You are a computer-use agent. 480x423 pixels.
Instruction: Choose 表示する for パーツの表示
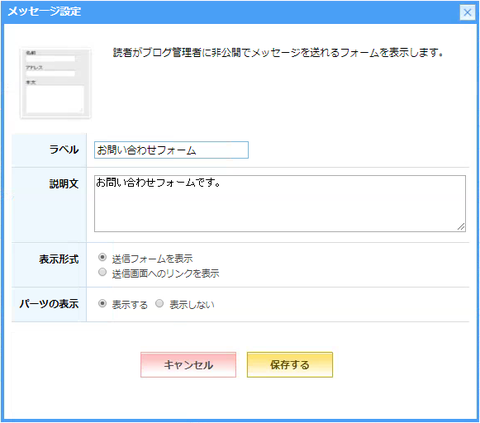(102, 304)
